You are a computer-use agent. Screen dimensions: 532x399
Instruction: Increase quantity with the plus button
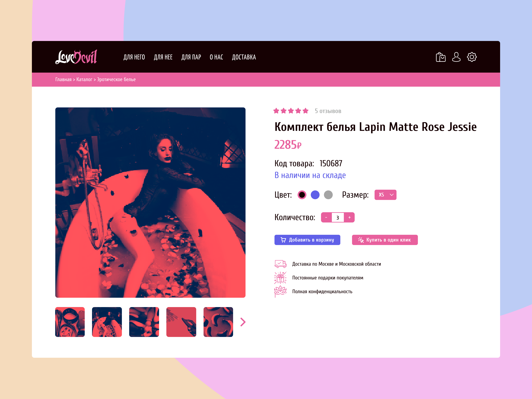[349, 217]
